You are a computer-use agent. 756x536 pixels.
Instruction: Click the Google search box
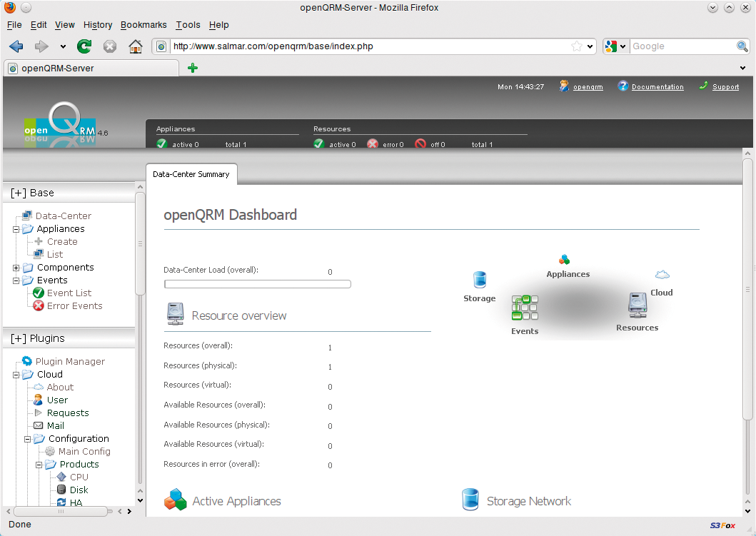tap(682, 46)
